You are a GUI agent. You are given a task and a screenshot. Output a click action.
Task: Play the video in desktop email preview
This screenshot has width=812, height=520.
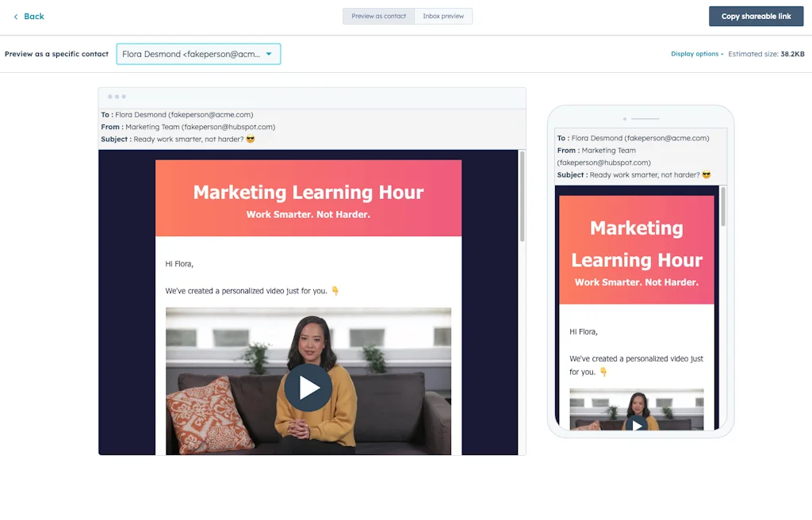pos(308,388)
